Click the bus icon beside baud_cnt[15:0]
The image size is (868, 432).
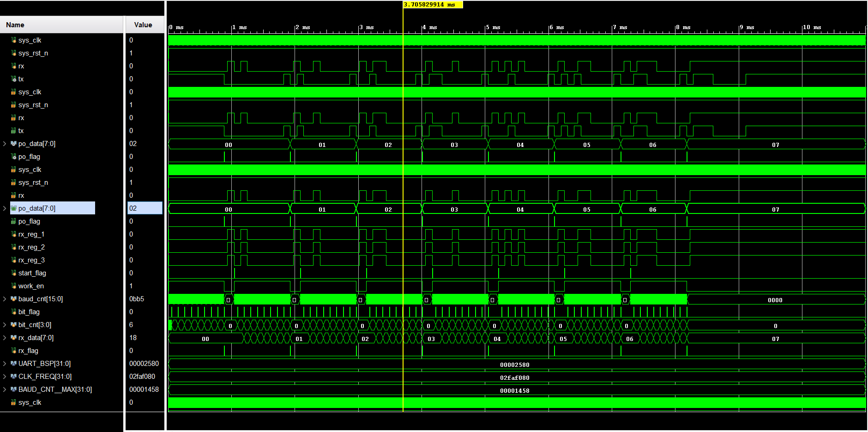tap(14, 299)
